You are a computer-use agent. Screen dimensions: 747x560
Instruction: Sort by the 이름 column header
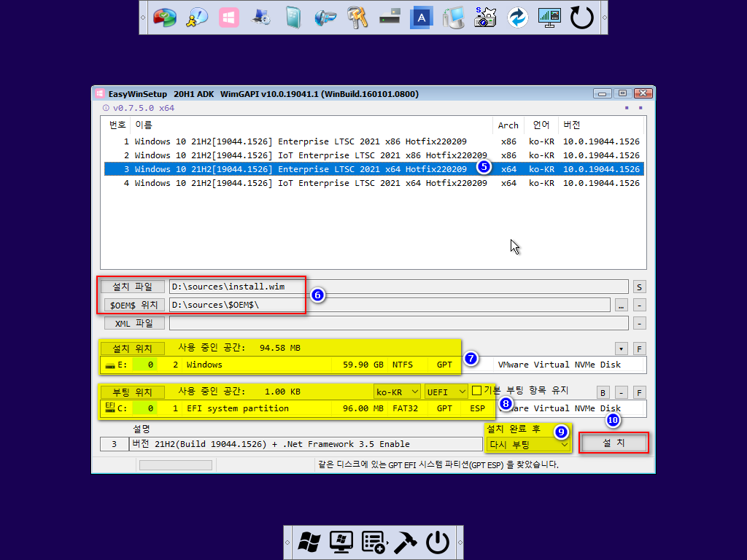(311, 125)
